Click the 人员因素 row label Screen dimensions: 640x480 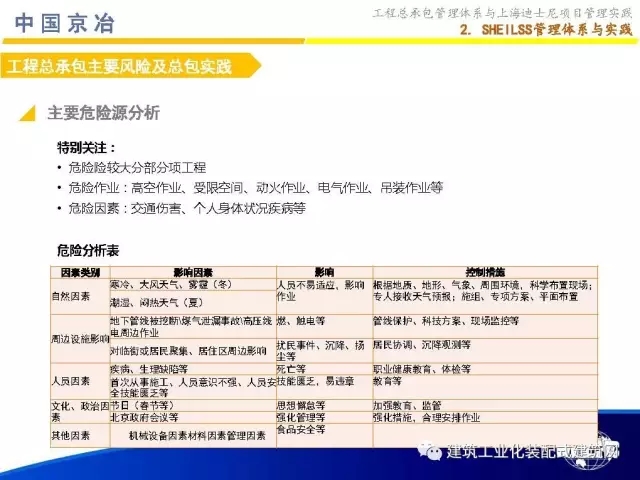pos(71,381)
